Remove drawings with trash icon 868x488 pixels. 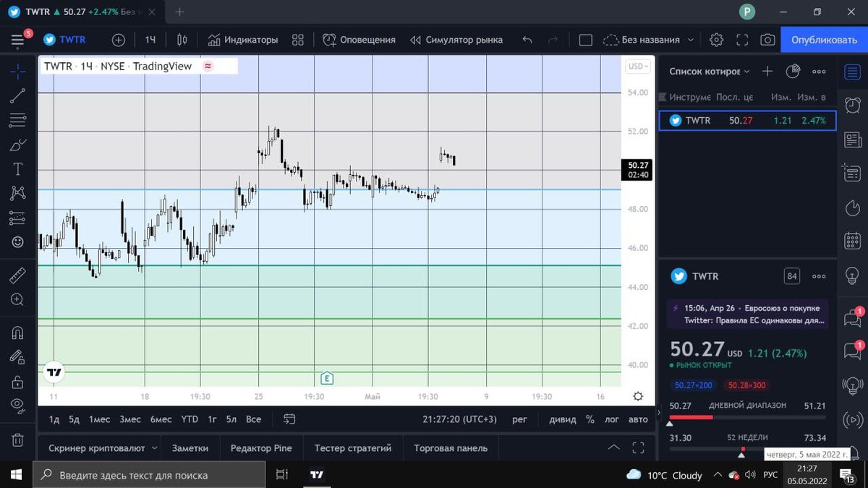tap(18, 439)
